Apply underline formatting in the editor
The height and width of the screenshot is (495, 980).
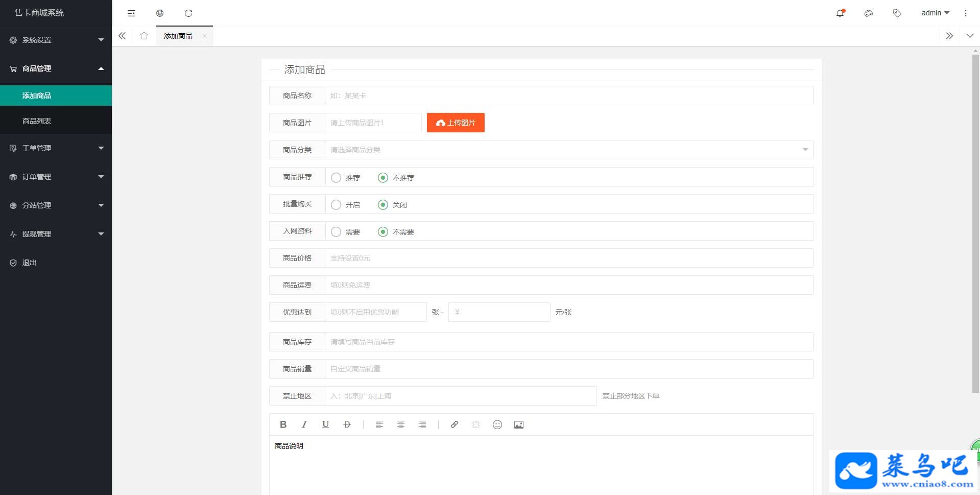tap(326, 425)
